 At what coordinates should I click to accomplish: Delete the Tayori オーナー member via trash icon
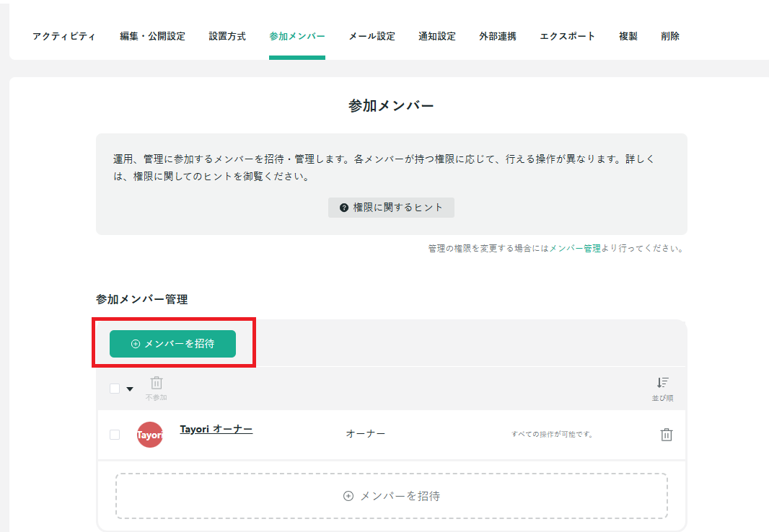pos(666,435)
